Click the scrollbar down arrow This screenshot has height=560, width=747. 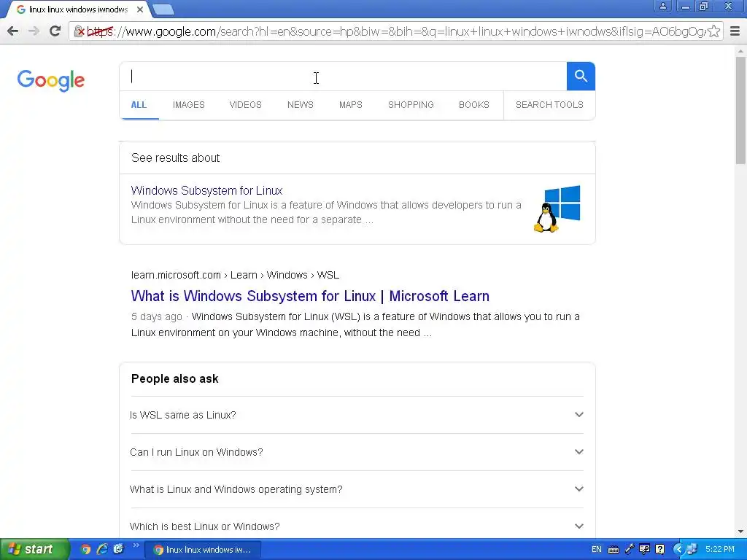[741, 532]
